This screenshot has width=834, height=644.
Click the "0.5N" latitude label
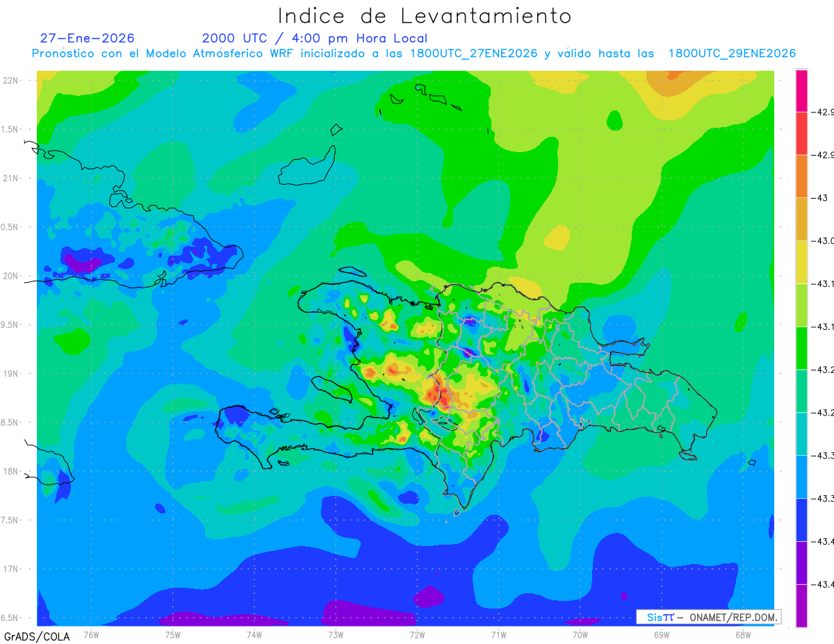[10, 227]
